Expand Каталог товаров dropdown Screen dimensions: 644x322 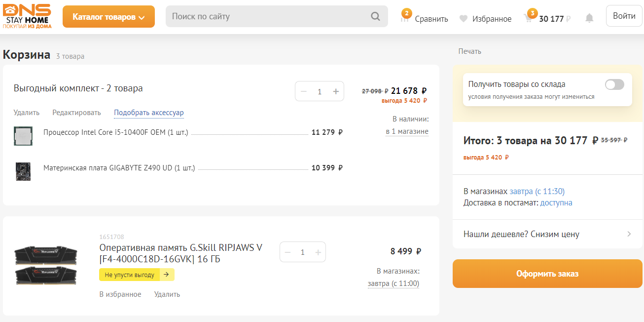point(108,17)
